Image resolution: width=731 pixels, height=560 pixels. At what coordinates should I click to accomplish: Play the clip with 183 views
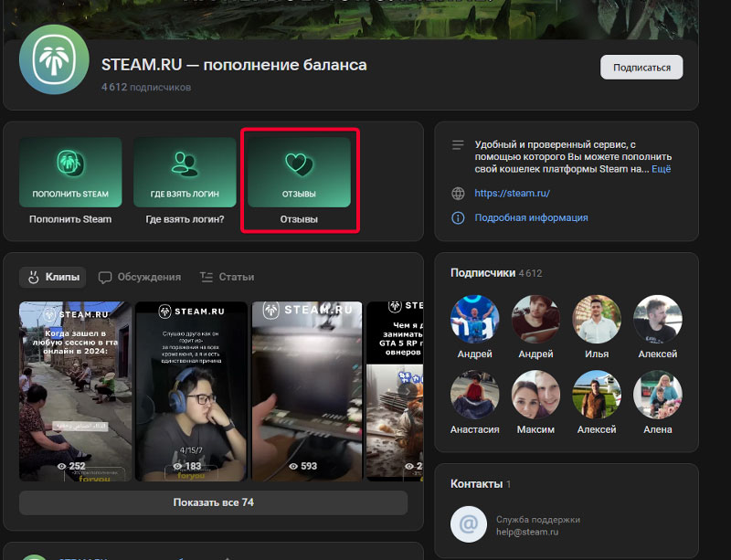[191, 391]
